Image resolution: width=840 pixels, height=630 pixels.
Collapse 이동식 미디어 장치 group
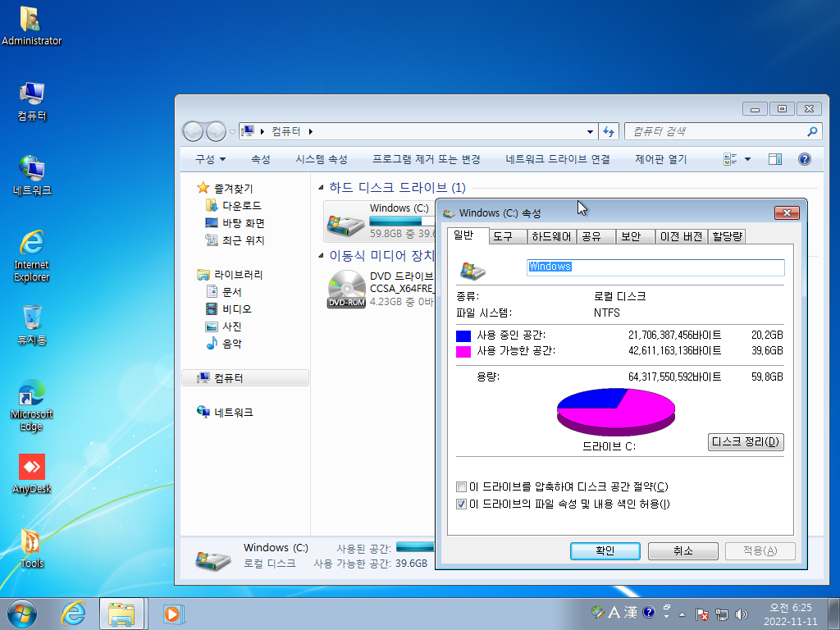pos(321,256)
